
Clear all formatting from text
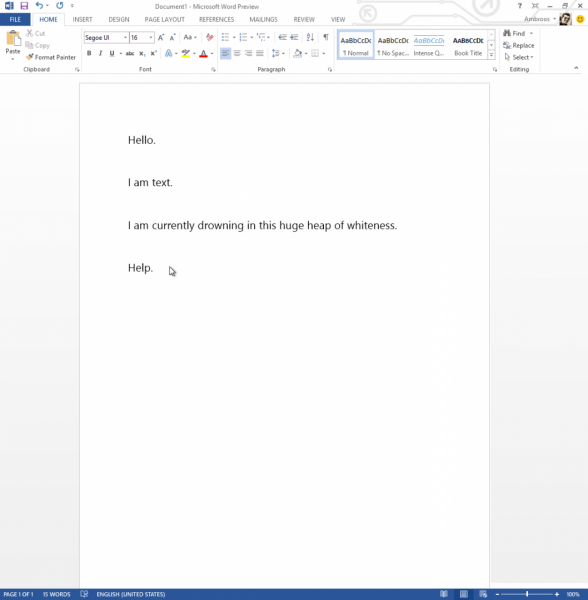209,38
